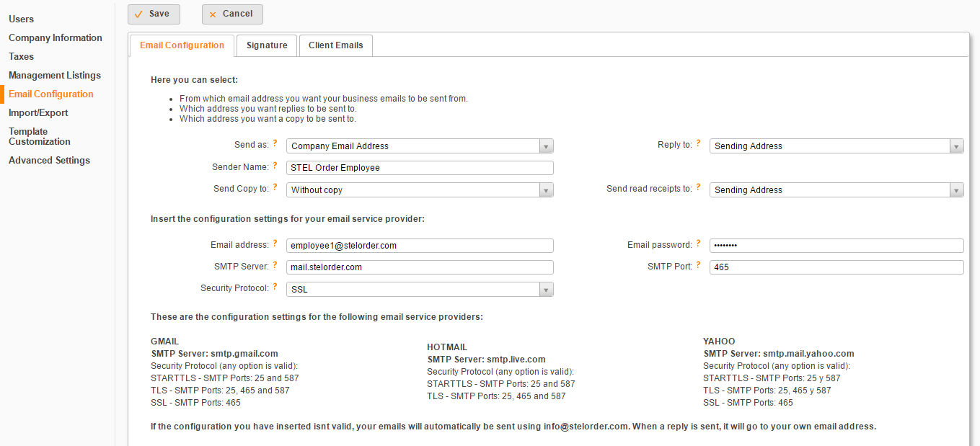Click help icon next to SMTP Server
The image size is (980, 446).
[275, 265]
